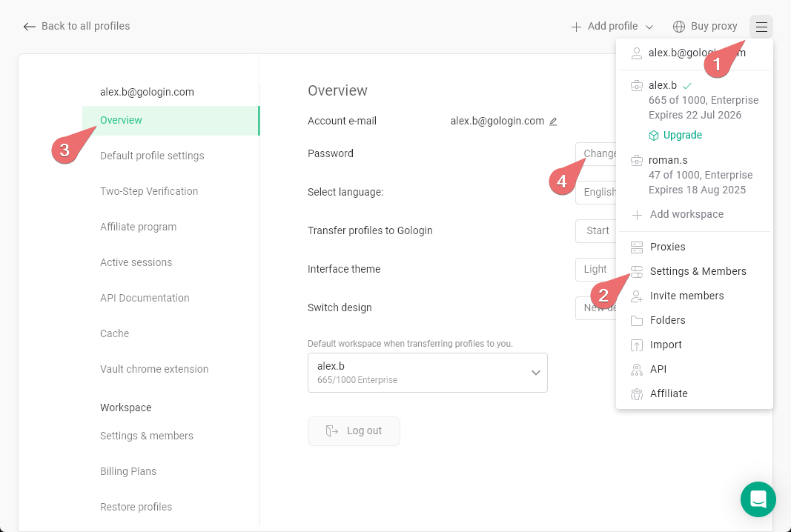Open API Documentation section
Image resolution: width=791 pixels, height=532 pixels.
145,298
